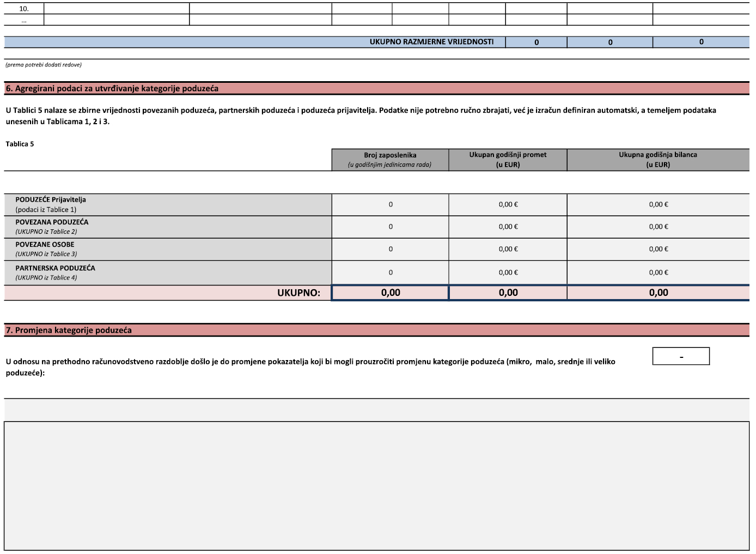The image size is (756, 554).
Task: Open the category change dropdown showing a dash
Action: pyautogui.click(x=681, y=356)
